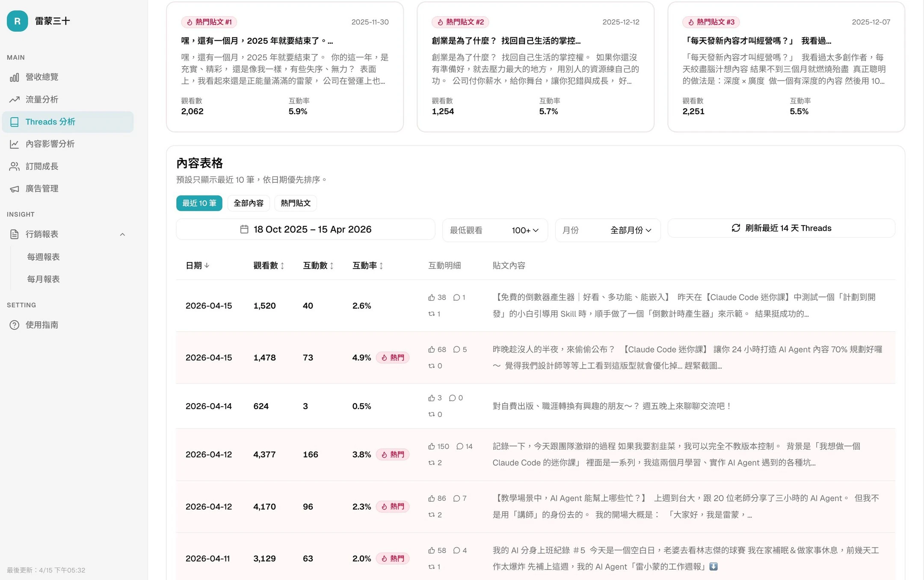Open the 最低觀看 100+ dropdown
The image size is (924, 580).
point(495,230)
